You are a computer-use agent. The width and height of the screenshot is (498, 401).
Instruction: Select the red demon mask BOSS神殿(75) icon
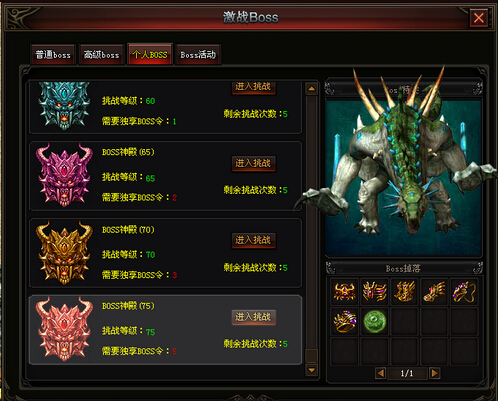64,329
